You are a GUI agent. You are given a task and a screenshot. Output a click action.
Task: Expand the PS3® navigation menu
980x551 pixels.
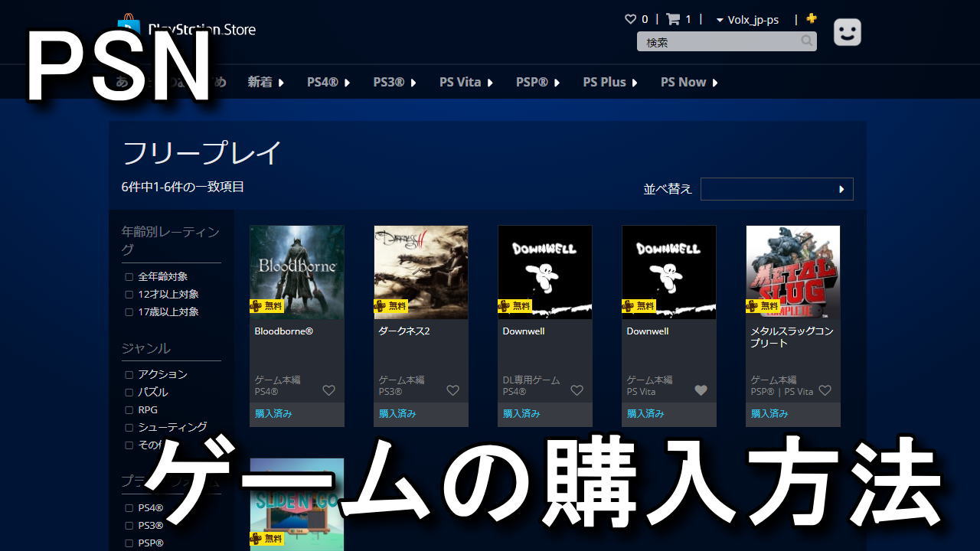click(x=394, y=82)
